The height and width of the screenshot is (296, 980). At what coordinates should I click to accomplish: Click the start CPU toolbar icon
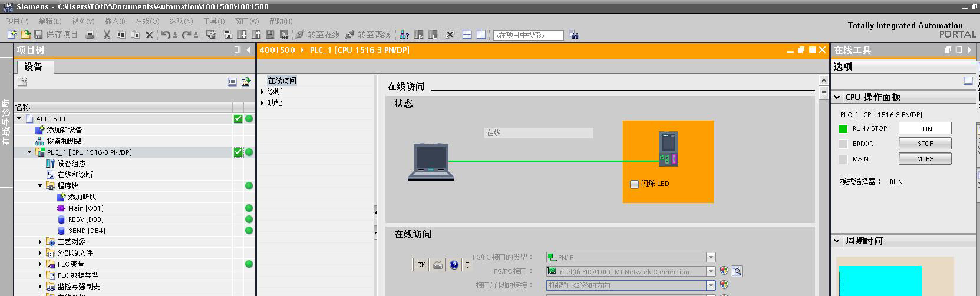(x=418, y=35)
